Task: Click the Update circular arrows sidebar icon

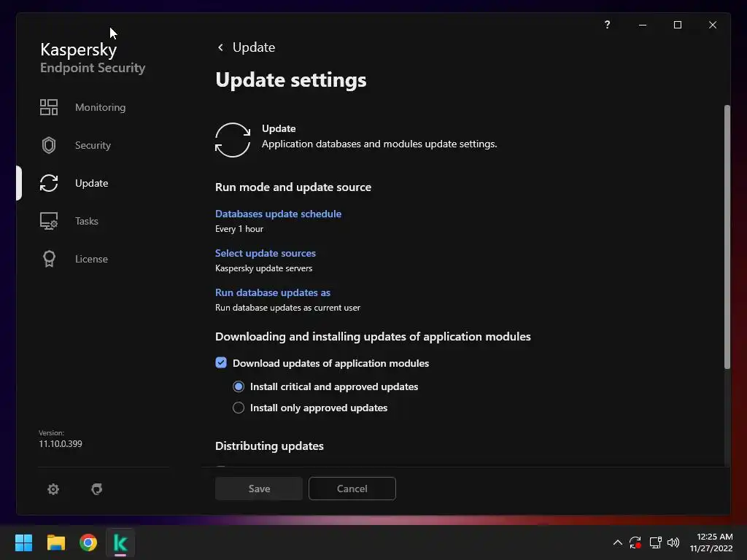Action: pos(49,183)
